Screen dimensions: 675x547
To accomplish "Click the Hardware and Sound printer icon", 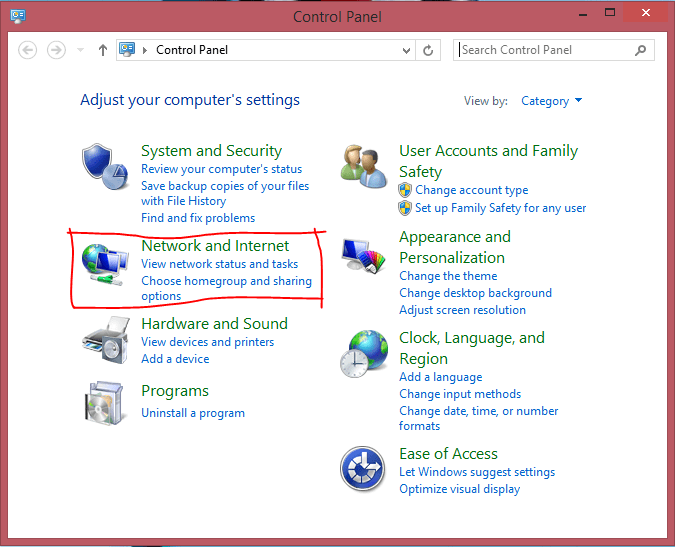I will (106, 340).
